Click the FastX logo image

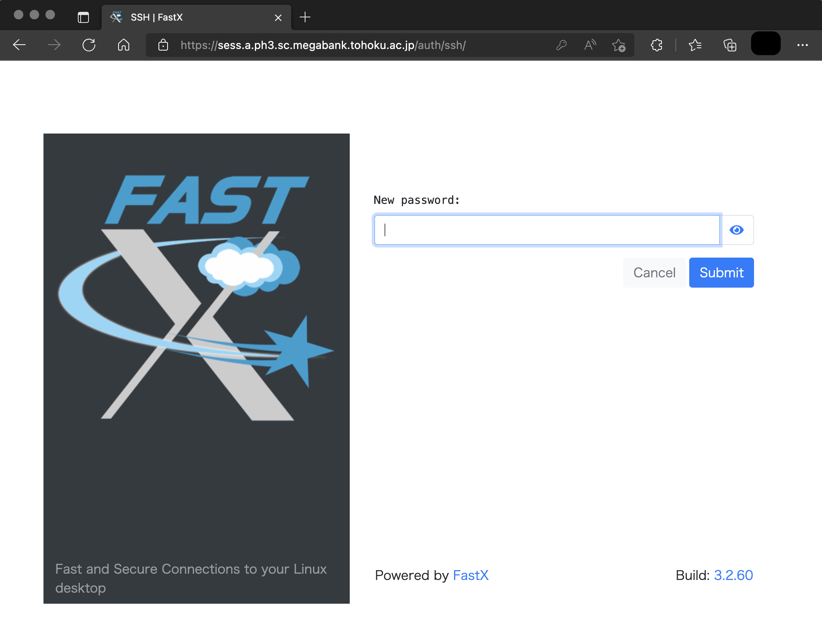click(196, 297)
